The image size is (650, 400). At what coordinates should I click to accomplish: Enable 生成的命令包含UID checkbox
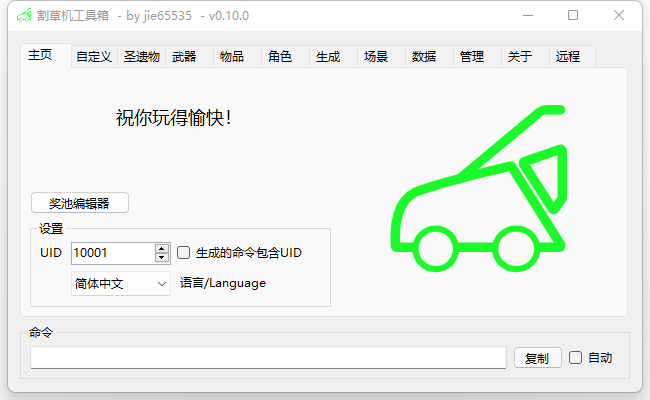pos(183,253)
